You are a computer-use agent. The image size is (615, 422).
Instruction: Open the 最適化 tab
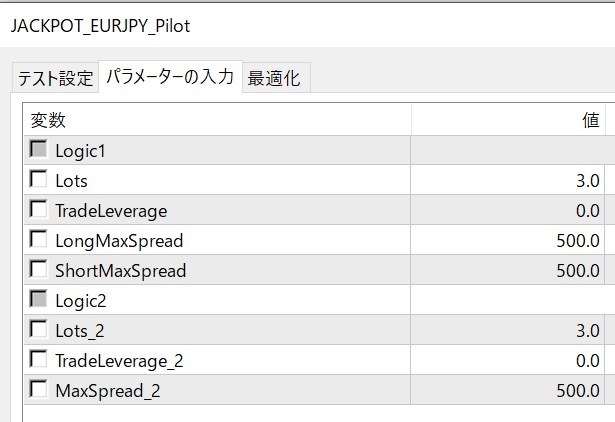tap(274, 78)
